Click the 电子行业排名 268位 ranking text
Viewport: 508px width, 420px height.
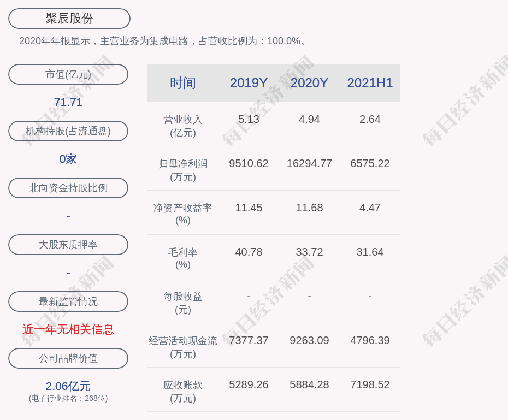(68, 399)
